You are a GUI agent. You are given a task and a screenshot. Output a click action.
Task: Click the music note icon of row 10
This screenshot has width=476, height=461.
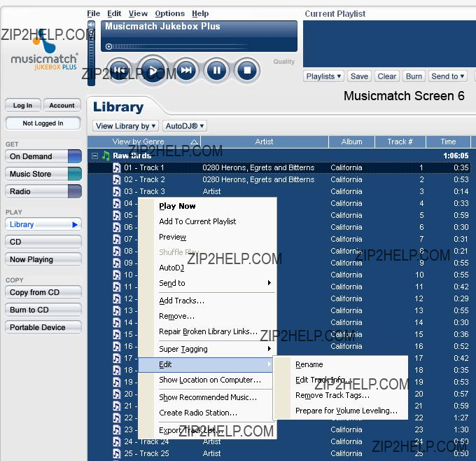point(117,275)
